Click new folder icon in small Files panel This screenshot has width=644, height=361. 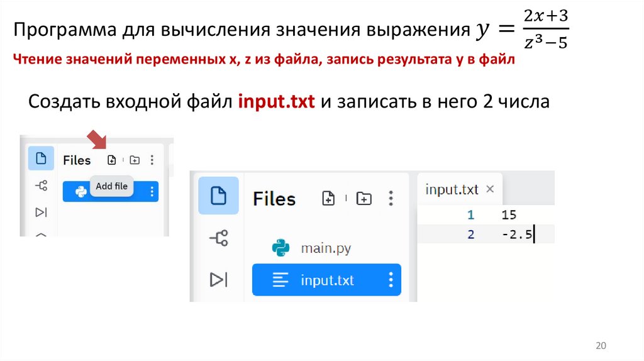click(135, 160)
